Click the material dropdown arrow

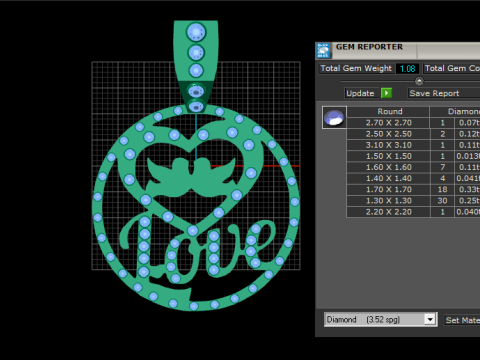click(x=430, y=320)
